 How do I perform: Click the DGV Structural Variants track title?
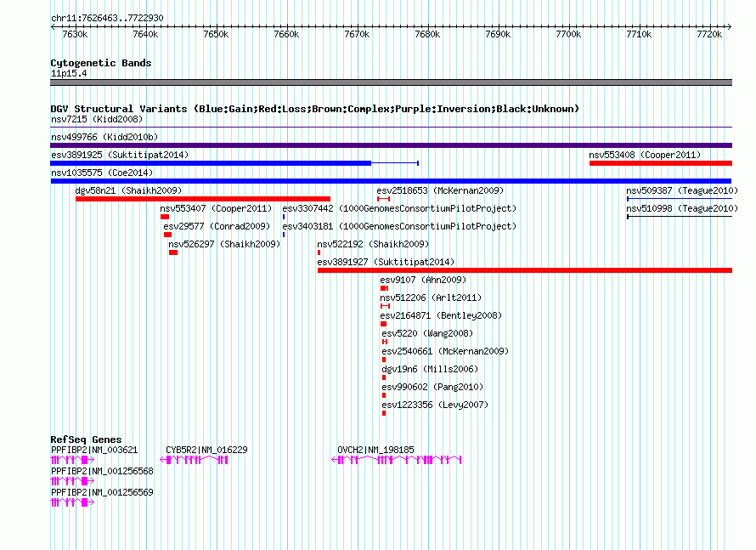[315, 109]
